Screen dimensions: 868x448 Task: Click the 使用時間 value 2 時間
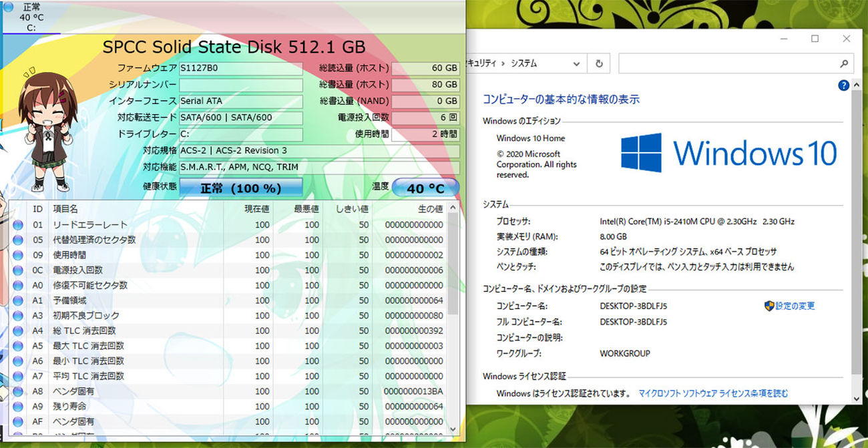pyautogui.click(x=426, y=134)
